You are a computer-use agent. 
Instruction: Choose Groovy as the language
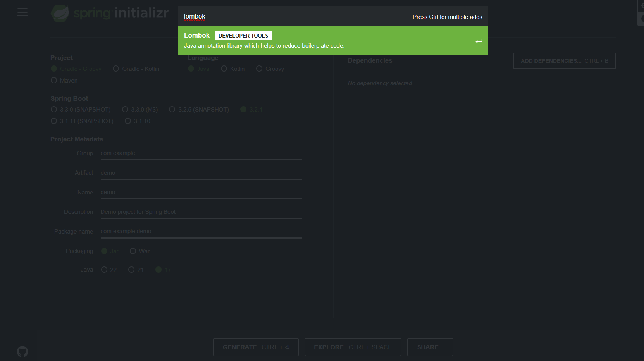270,69
